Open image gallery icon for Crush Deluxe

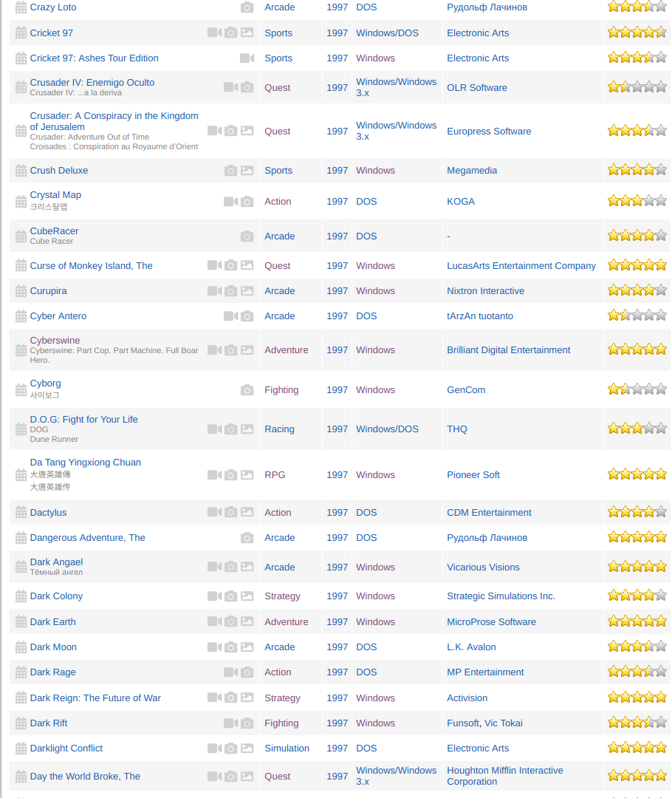[247, 171]
